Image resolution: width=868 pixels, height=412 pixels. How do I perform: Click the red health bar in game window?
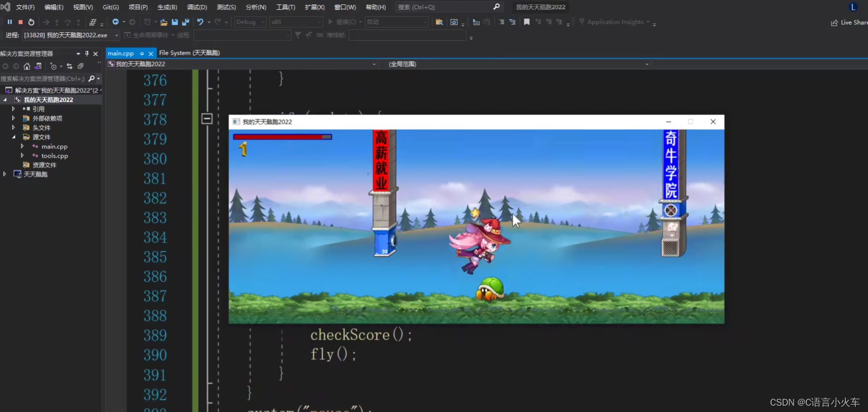tap(282, 137)
